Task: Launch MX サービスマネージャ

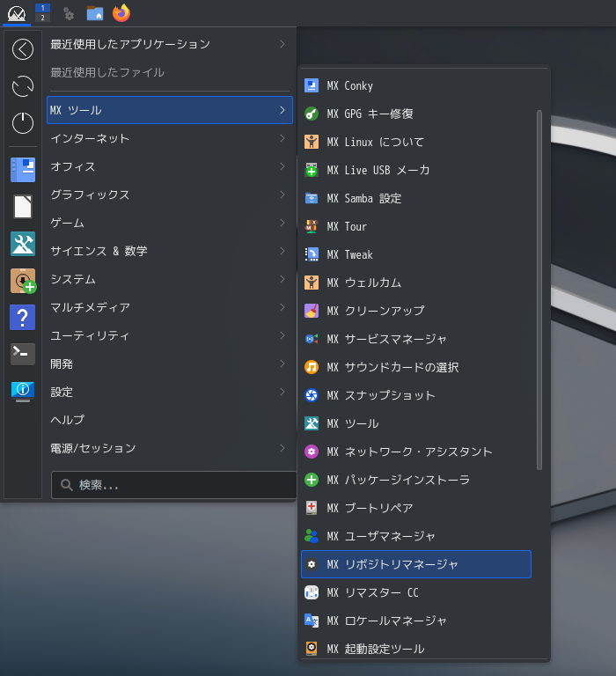Action: 416,339
